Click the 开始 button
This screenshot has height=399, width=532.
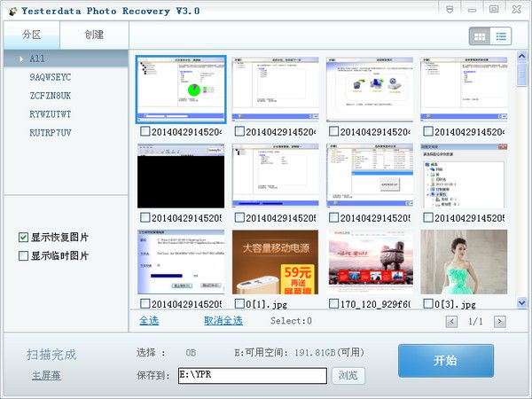coord(446,361)
